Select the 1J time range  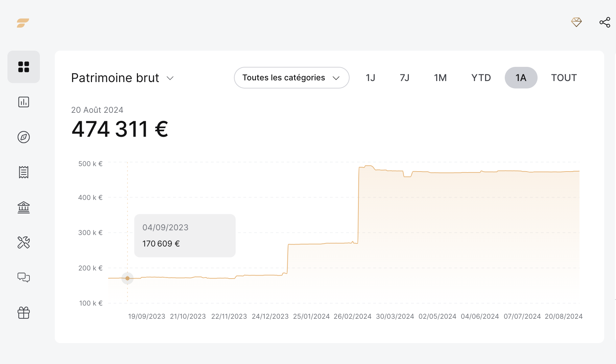point(371,78)
